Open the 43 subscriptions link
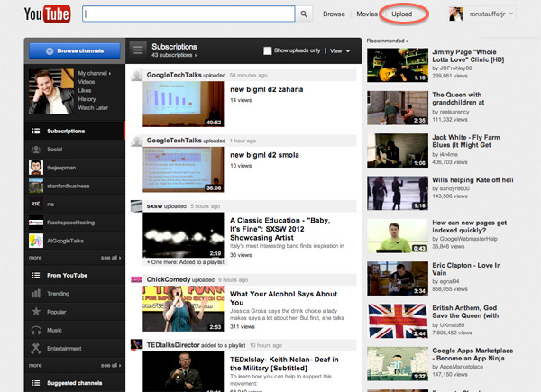The width and height of the screenshot is (541, 392). [x=174, y=55]
